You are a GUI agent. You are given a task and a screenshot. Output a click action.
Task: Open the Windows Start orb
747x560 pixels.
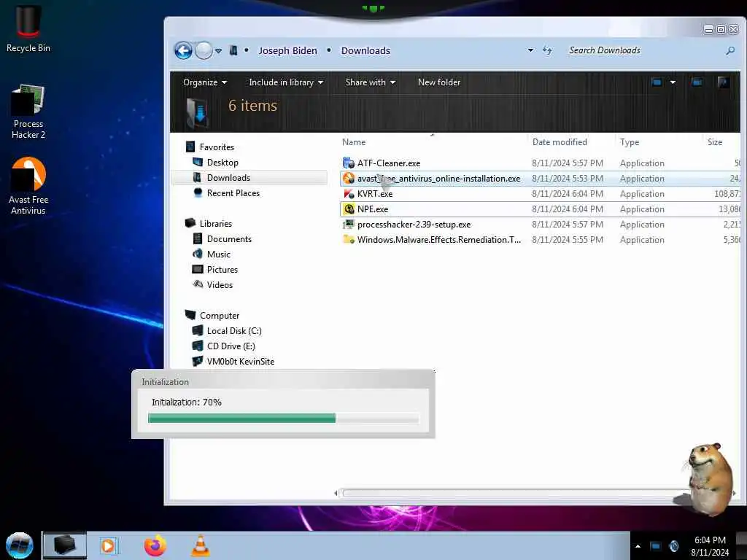(20, 545)
